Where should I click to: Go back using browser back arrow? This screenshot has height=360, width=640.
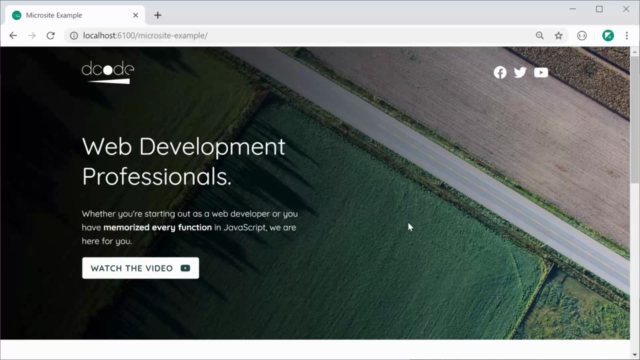(x=13, y=36)
